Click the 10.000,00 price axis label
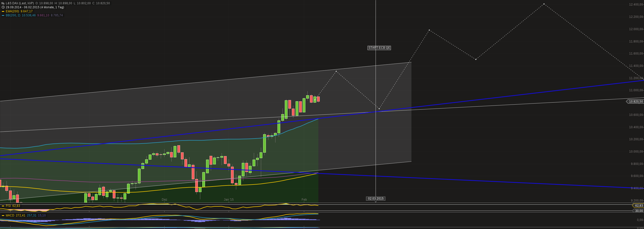The height and width of the screenshot is (229, 644). pyautogui.click(x=636, y=152)
